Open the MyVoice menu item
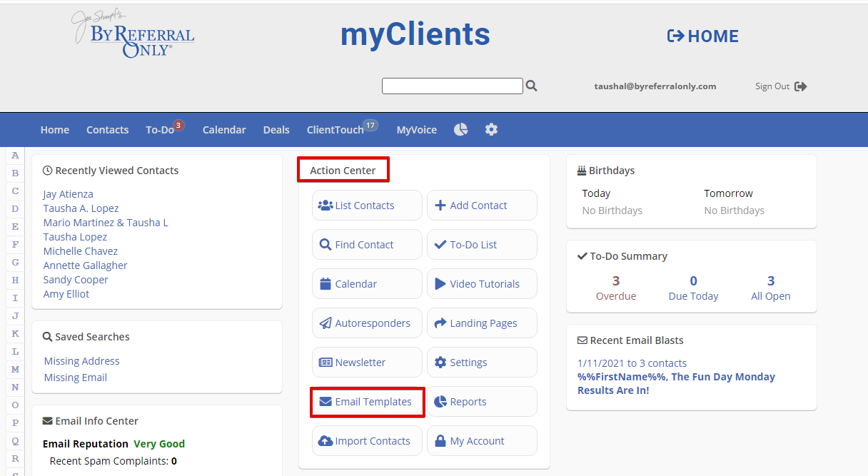868x476 pixels. click(x=417, y=130)
